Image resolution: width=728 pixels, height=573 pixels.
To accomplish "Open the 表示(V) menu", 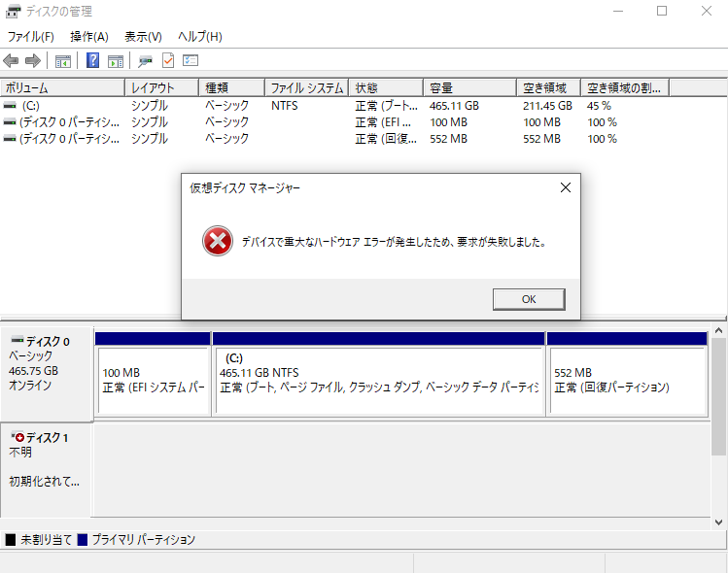I will [143, 37].
